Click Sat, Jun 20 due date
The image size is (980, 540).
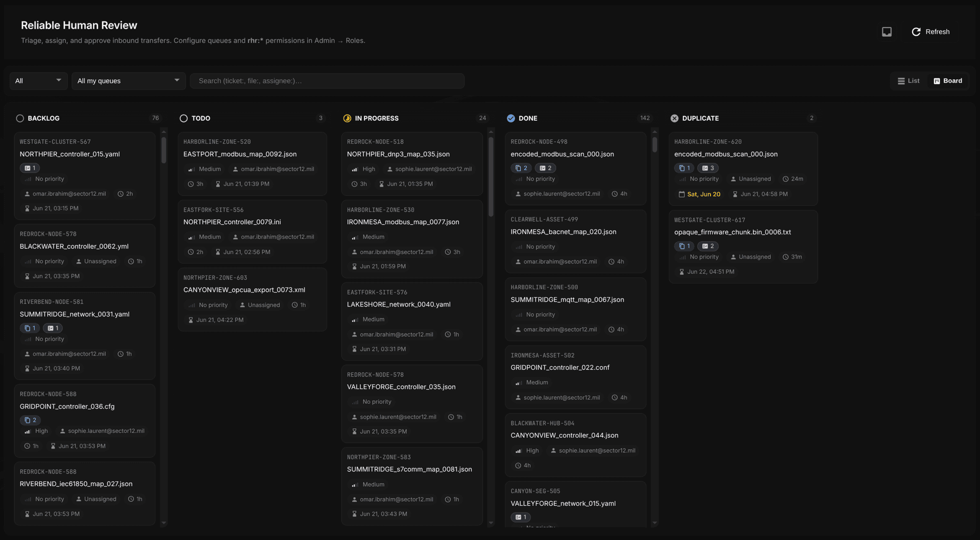pyautogui.click(x=699, y=194)
